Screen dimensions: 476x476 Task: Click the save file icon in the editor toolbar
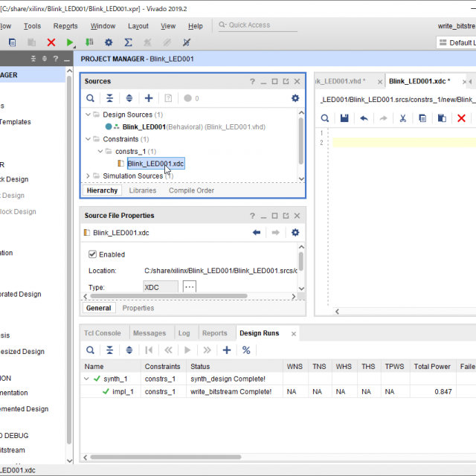pos(344,118)
